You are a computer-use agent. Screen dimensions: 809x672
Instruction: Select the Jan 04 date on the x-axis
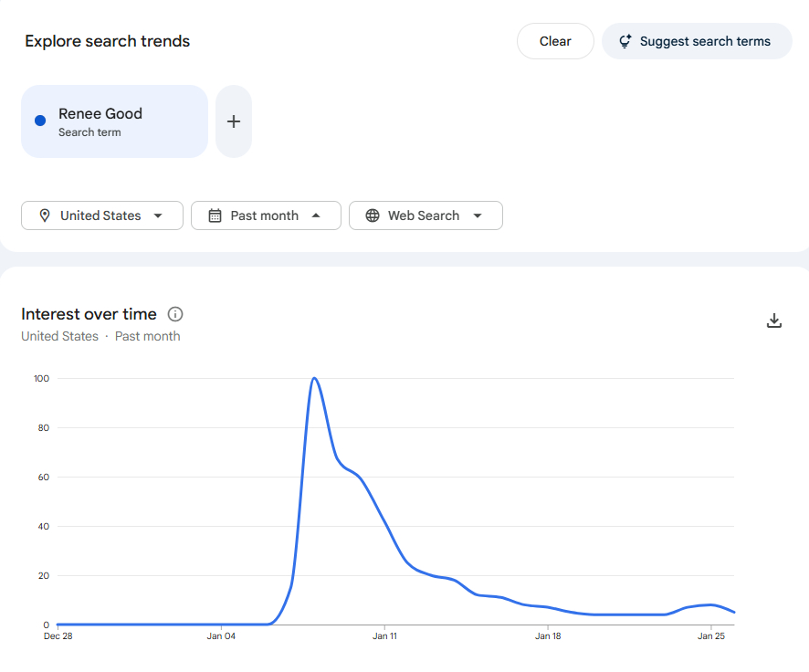[x=221, y=635]
